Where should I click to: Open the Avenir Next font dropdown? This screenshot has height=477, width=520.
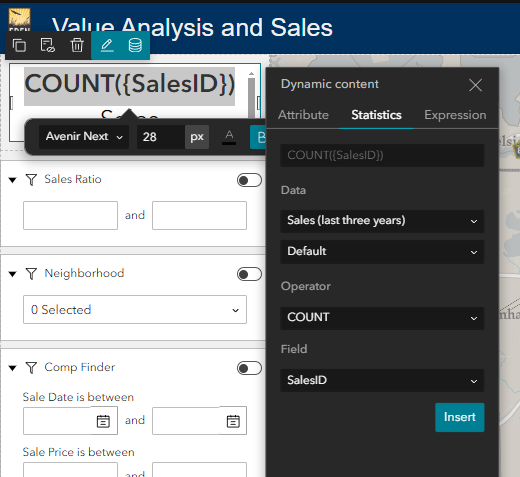[84, 137]
